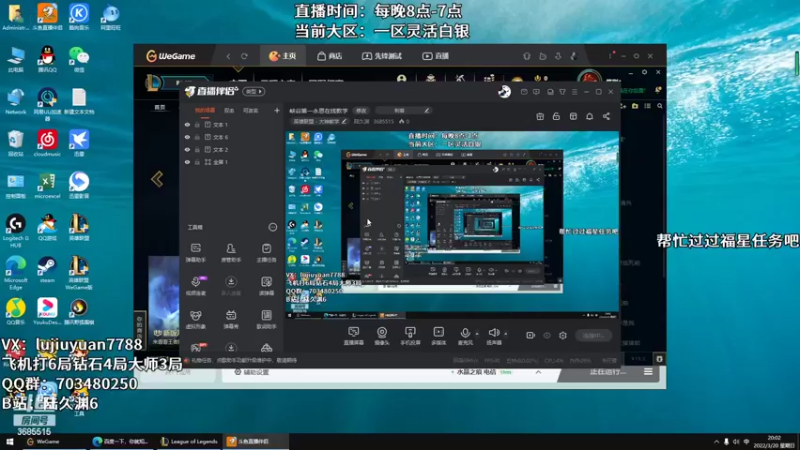Open the Steam desktop shortcut
Viewport: 800px width, 450px height.
[47, 270]
